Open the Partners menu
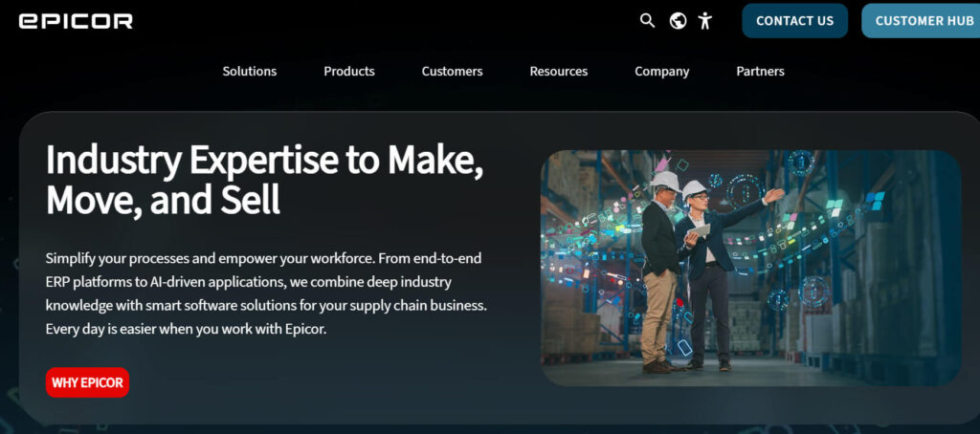The image size is (980, 434). click(x=760, y=71)
